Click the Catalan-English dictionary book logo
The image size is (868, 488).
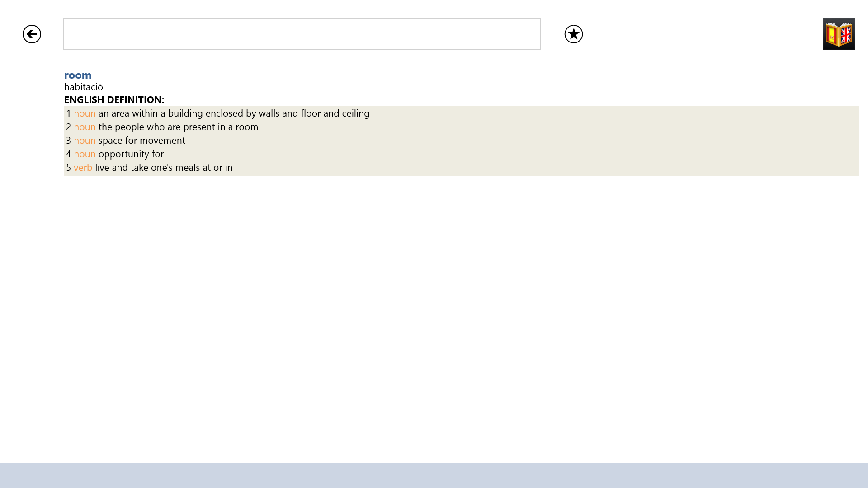(x=839, y=34)
